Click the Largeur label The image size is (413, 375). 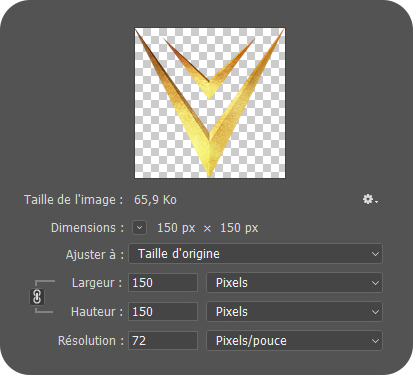pos(97,283)
